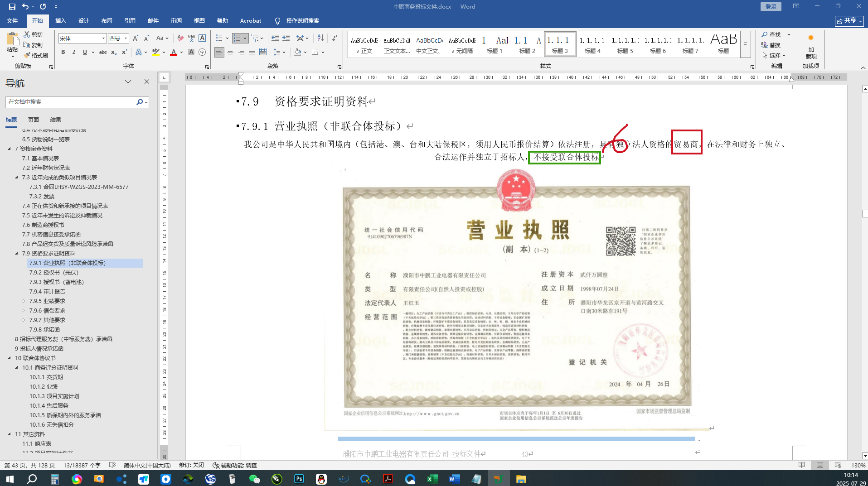Screen dimensions: 868x486
Task: Toggle bold formatting
Action: tap(63, 52)
